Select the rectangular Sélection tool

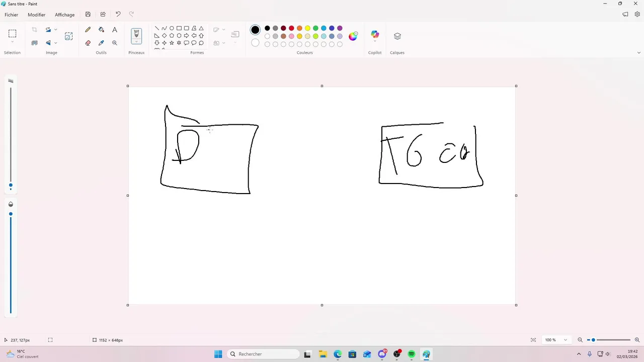pyautogui.click(x=12, y=34)
